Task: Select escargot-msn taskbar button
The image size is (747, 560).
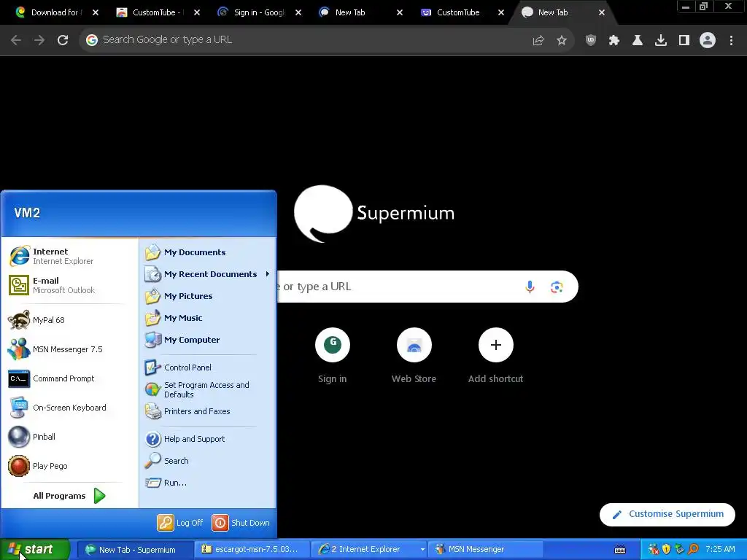Action: pos(252,550)
